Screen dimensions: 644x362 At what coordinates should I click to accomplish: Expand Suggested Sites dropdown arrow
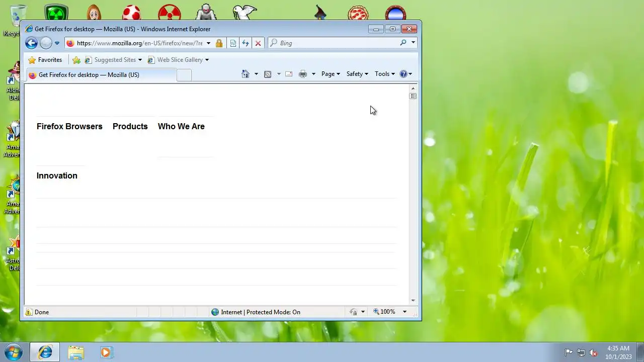click(x=140, y=60)
